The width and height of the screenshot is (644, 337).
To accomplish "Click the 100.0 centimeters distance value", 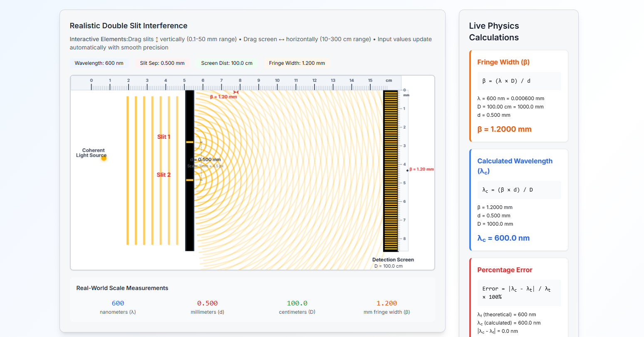I will [297, 303].
